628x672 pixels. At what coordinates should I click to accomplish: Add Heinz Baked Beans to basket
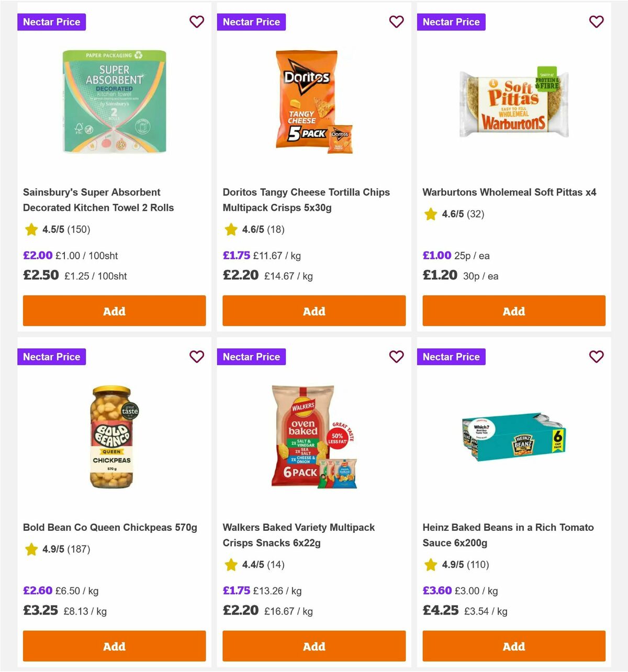[x=513, y=646]
